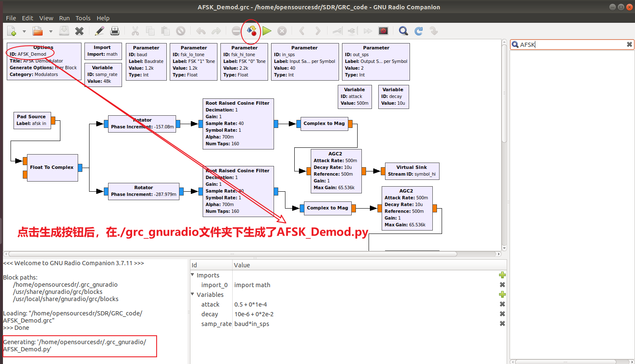Image resolution: width=635 pixels, height=364 pixels.
Task: Collapse the Imports section in the variable editor
Action: click(193, 275)
